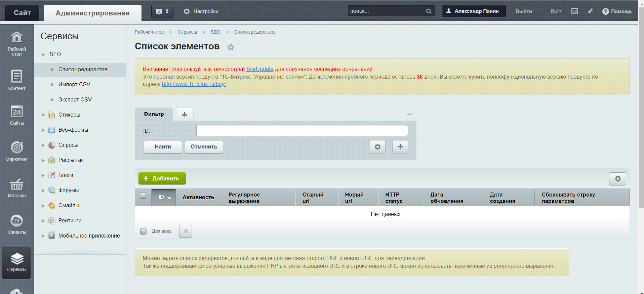Click the green Добавить button
644x294 pixels.
[162, 178]
